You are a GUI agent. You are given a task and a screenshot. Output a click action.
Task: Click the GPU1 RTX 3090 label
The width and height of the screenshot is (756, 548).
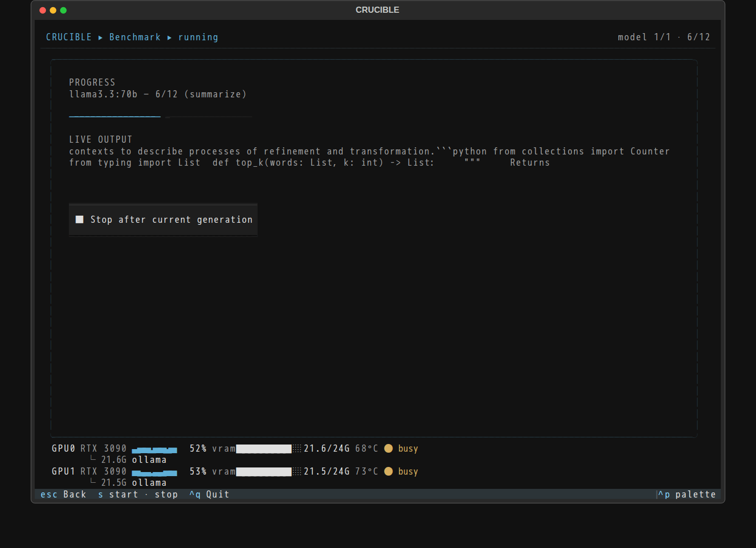(89, 472)
